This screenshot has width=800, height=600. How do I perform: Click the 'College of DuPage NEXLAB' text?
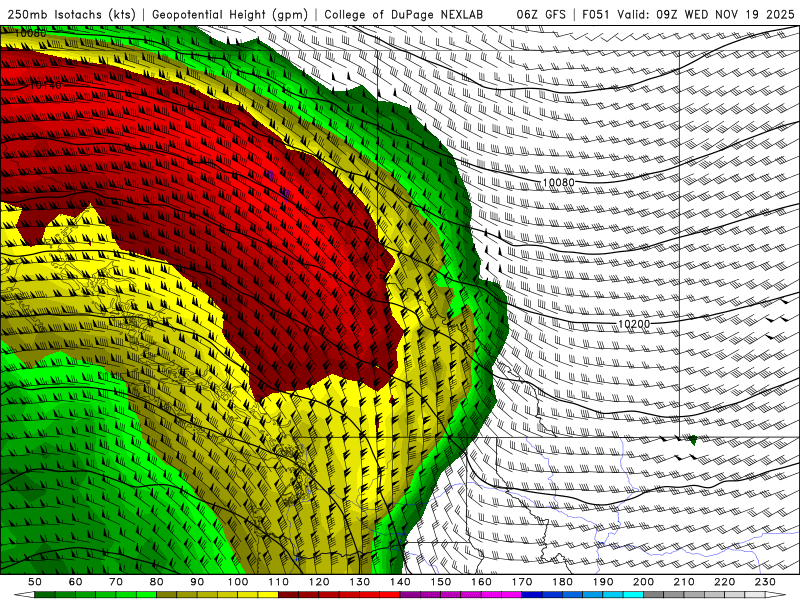[404, 14]
